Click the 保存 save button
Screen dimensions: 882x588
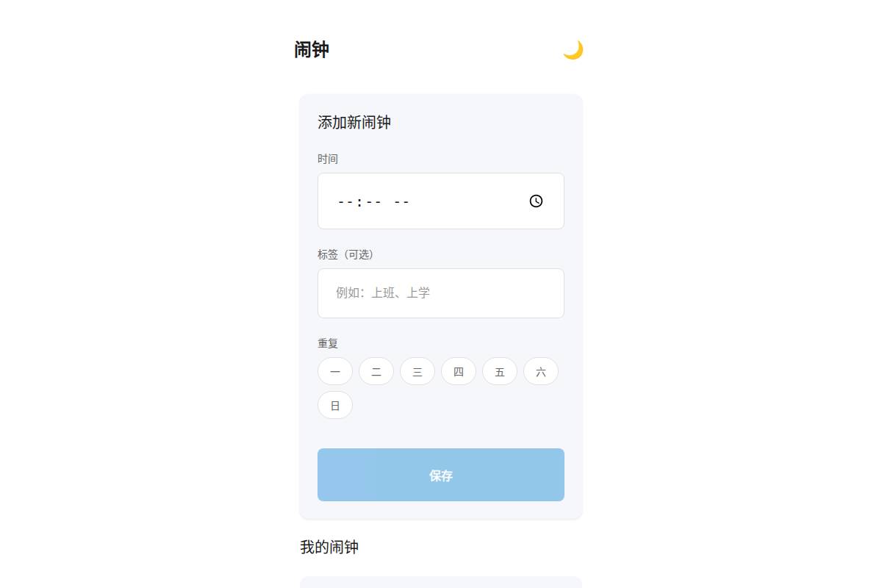click(441, 475)
